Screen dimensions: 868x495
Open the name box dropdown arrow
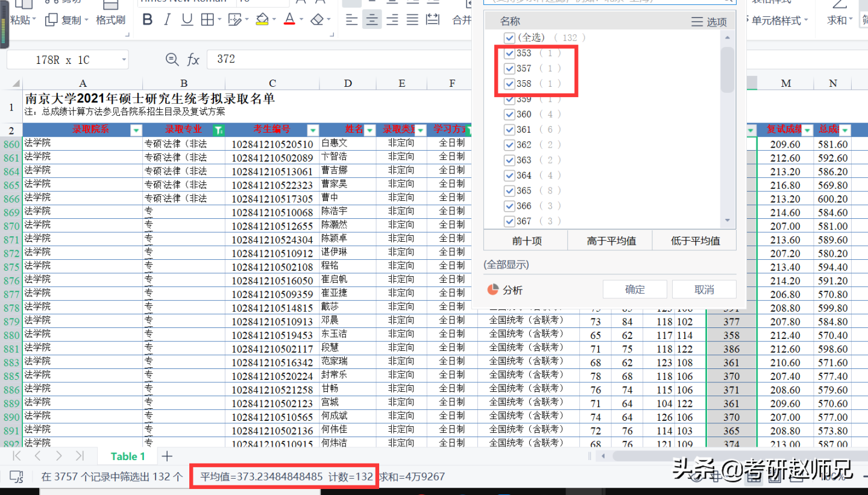(x=123, y=58)
